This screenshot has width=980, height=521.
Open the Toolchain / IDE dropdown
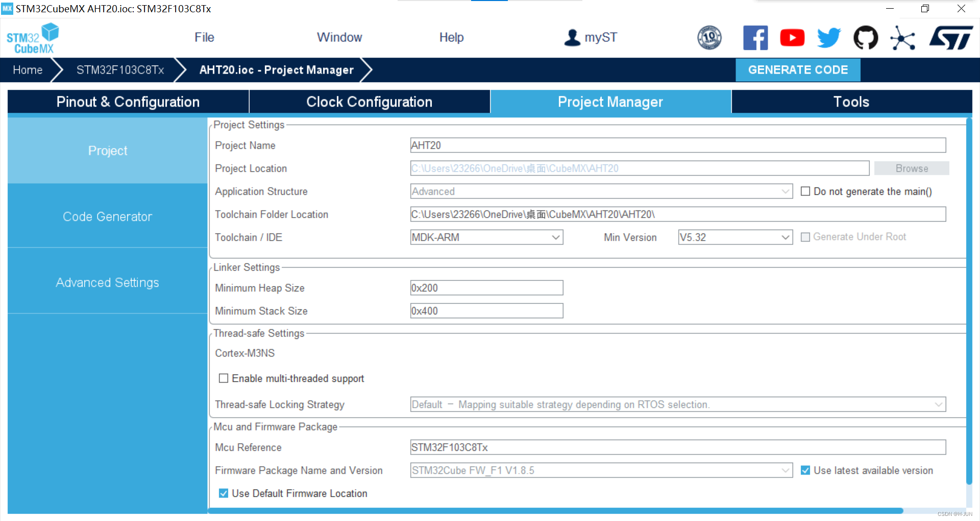[x=486, y=238]
